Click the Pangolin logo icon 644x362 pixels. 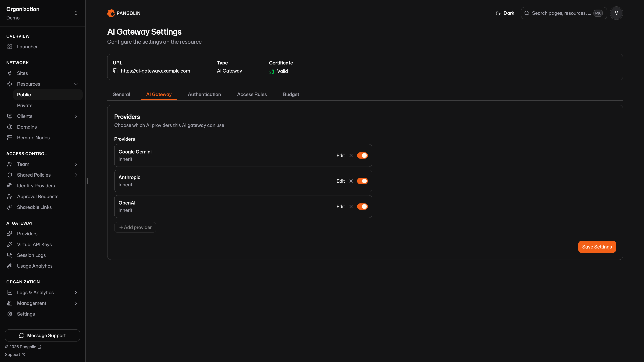[111, 13]
